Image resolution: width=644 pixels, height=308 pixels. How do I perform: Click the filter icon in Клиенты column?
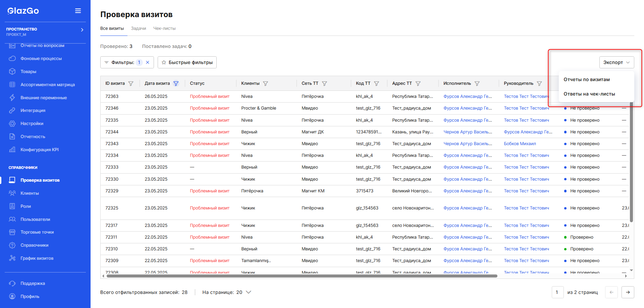[265, 83]
